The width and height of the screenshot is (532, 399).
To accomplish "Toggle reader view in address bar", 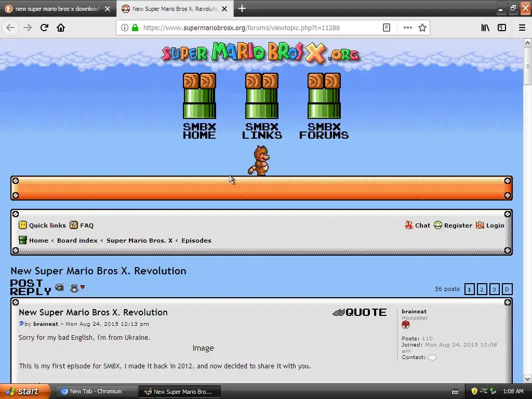I will point(387,28).
